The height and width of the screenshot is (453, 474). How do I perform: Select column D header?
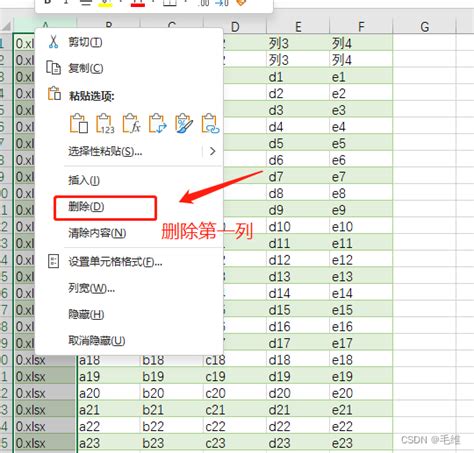pyautogui.click(x=235, y=27)
